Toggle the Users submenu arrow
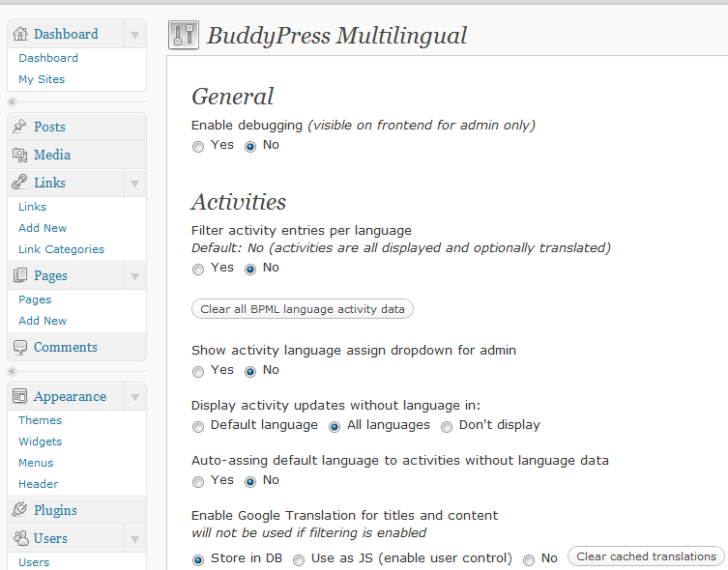This screenshot has height=570, width=728. [x=135, y=539]
